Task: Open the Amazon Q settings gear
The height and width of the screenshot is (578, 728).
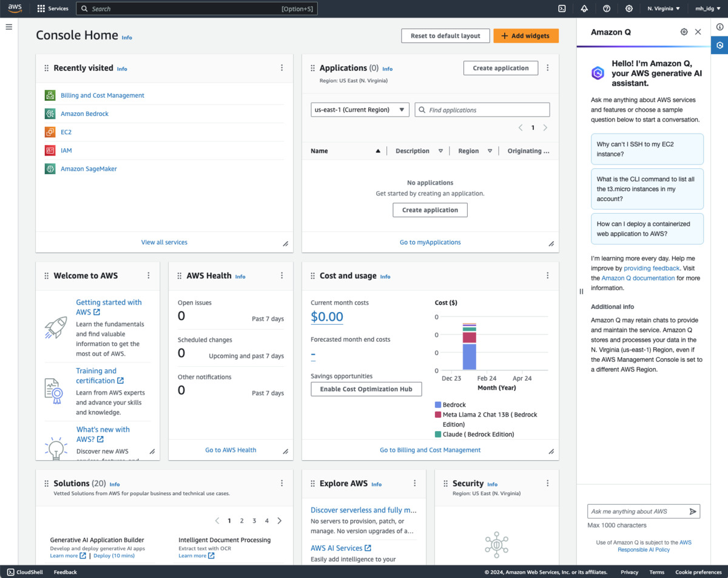Action: 684,32
